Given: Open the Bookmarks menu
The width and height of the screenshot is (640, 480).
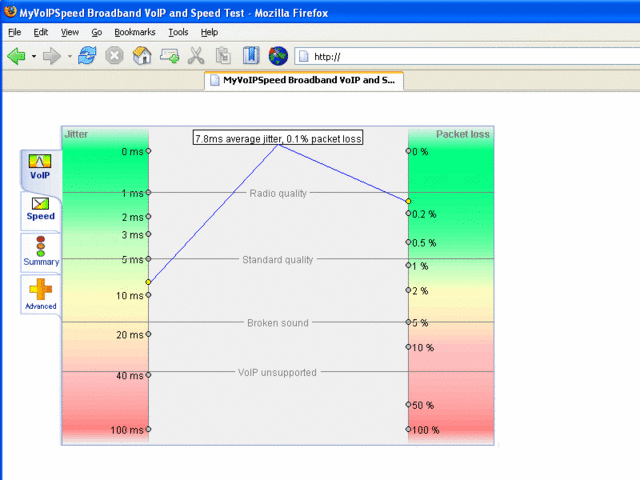Looking at the screenshot, I should point(135,32).
